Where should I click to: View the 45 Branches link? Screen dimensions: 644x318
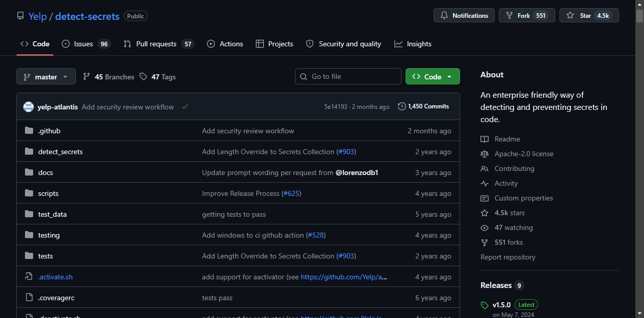click(109, 77)
